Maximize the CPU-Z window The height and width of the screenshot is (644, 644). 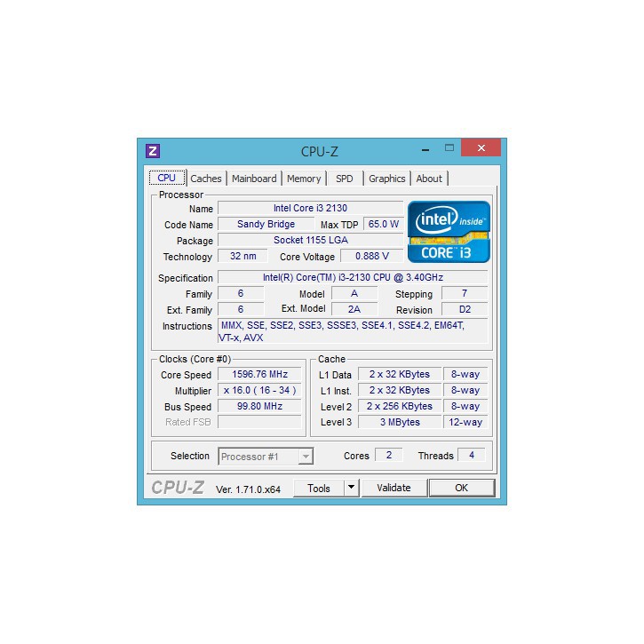point(449,147)
